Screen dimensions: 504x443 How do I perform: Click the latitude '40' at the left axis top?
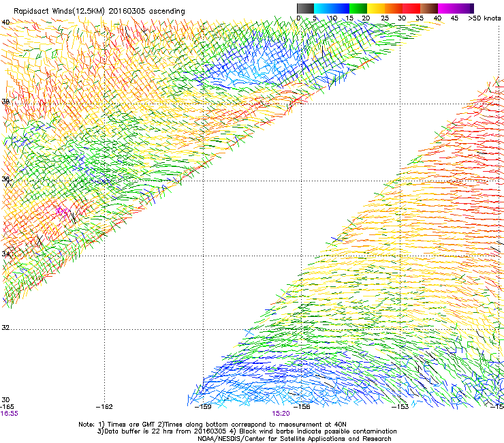(x=5, y=22)
